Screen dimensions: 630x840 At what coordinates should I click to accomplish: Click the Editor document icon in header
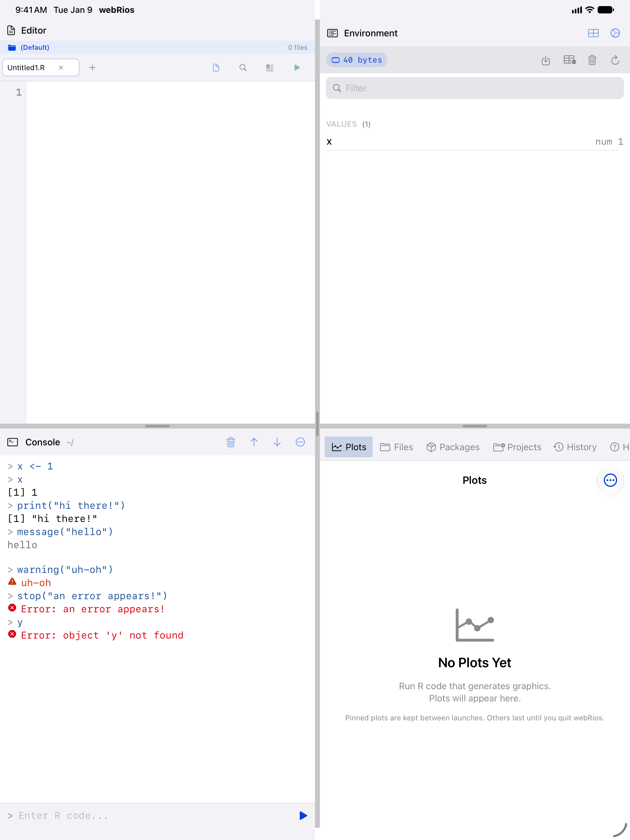tap(11, 31)
